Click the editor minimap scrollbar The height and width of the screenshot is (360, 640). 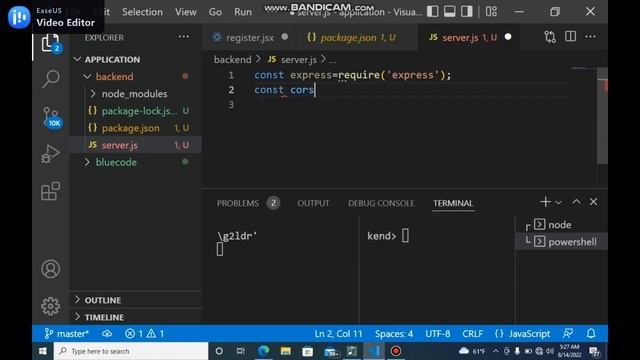pos(602,116)
